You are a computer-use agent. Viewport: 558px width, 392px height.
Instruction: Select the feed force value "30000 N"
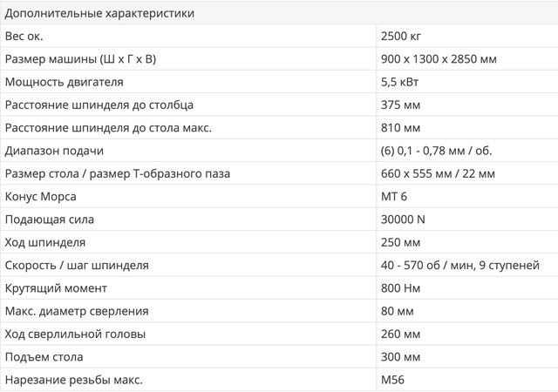[403, 220]
